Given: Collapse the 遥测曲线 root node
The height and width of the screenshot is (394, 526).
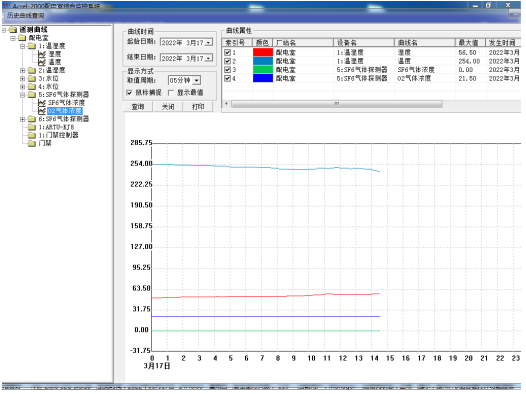Looking at the screenshot, I should pos(4,30).
